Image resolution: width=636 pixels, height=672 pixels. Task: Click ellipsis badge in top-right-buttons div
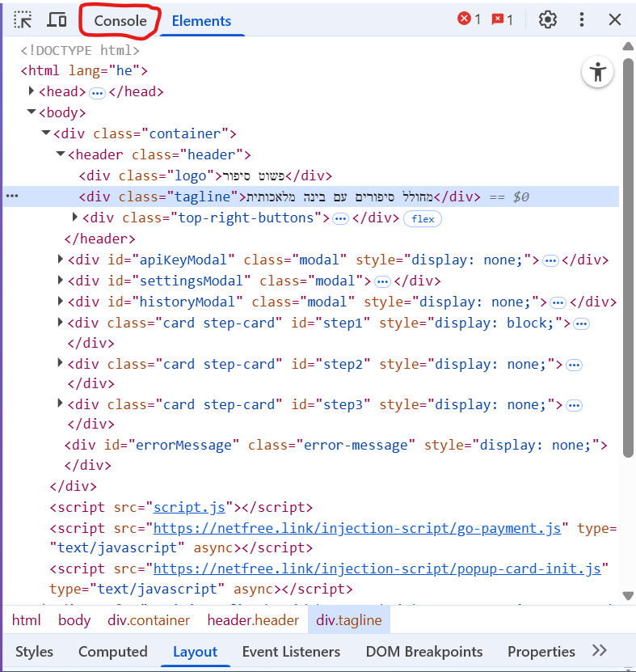[x=341, y=219]
